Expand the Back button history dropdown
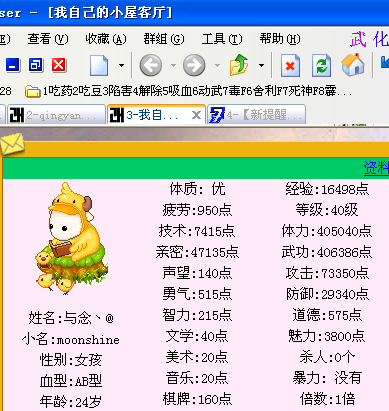This screenshot has width=389, height=411. (173, 65)
